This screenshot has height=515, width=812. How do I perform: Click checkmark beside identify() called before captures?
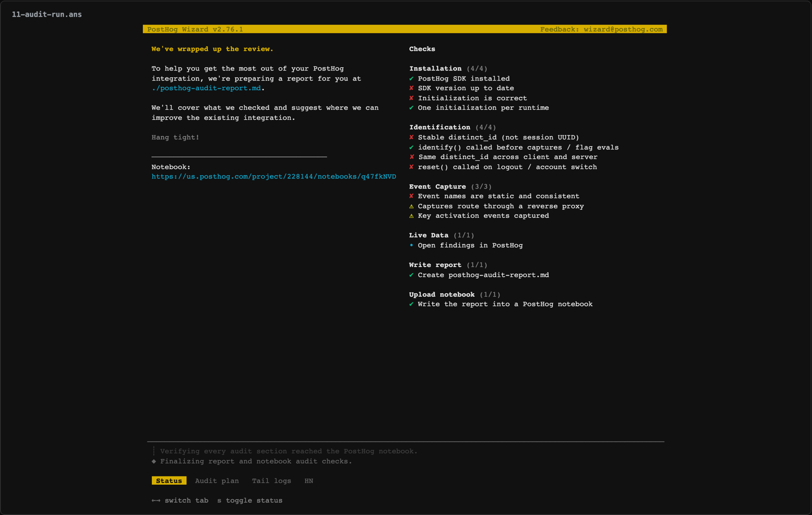pyautogui.click(x=412, y=148)
